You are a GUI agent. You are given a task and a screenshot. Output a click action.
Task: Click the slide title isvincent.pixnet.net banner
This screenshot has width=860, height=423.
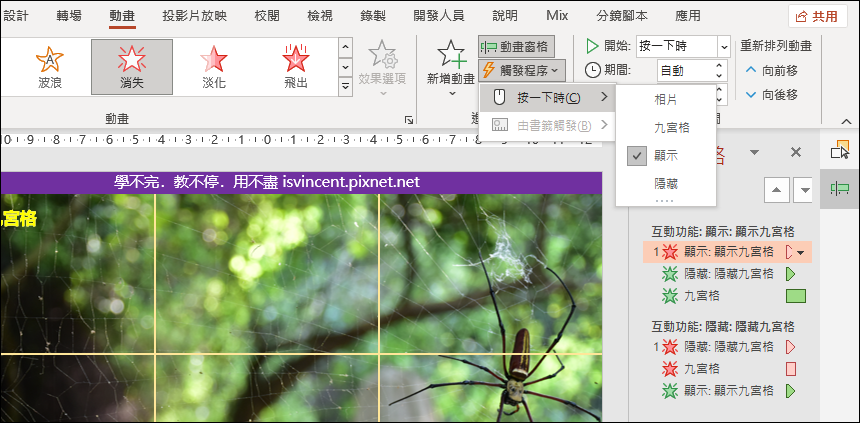(301, 182)
